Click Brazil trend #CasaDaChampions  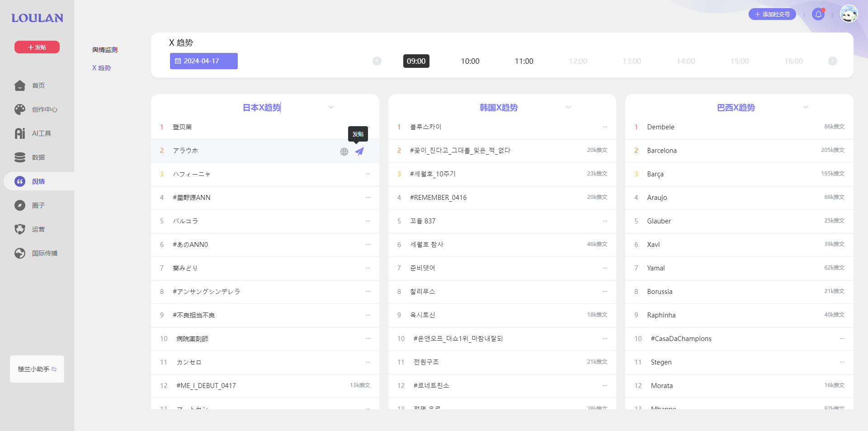pyautogui.click(x=681, y=339)
